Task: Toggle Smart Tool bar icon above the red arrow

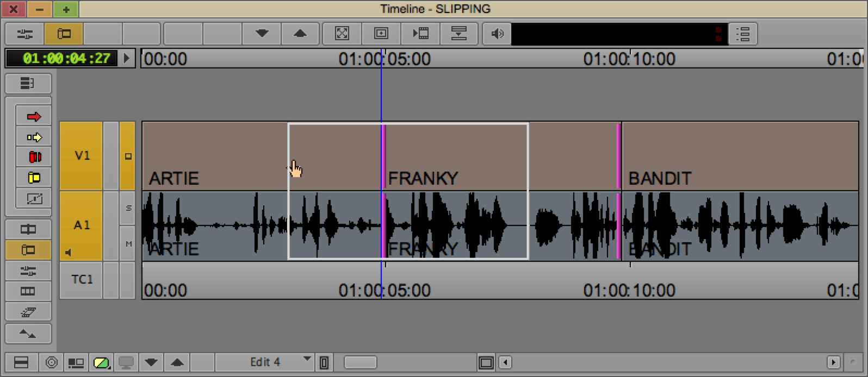Action: coord(28,83)
